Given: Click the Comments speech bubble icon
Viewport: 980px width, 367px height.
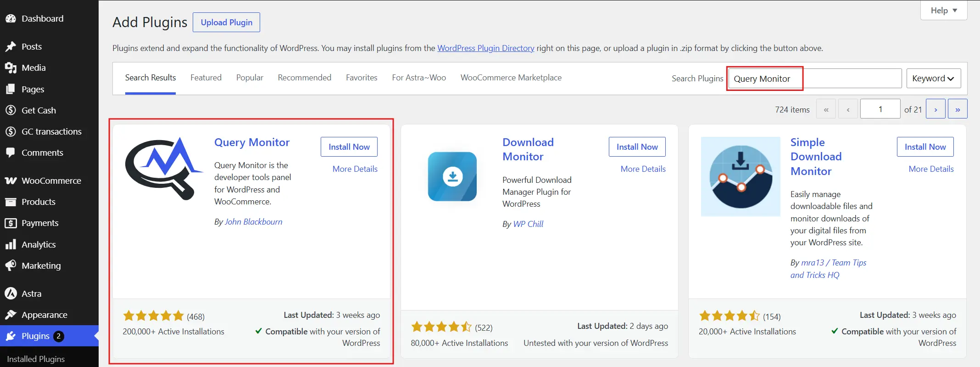Looking at the screenshot, I should [x=11, y=152].
